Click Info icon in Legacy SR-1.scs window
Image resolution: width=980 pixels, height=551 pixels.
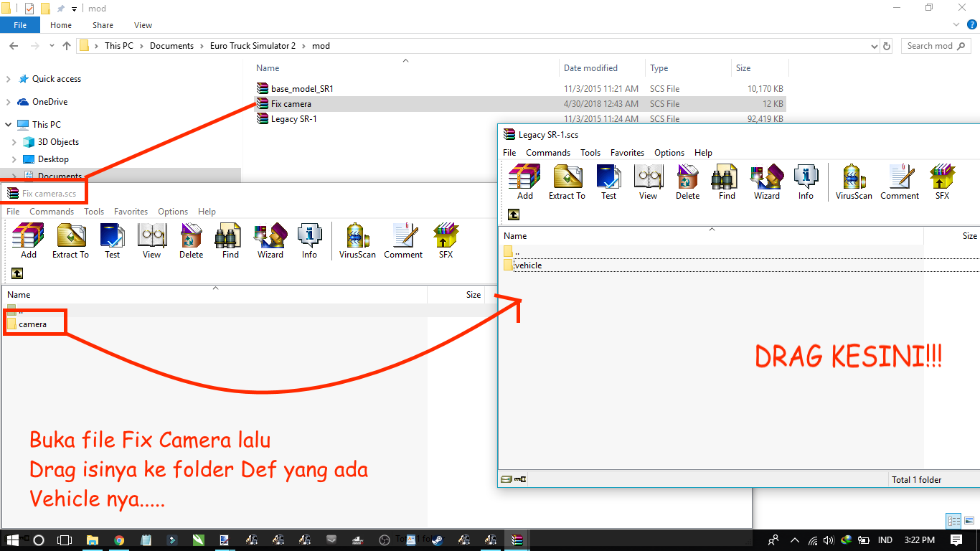806,182
